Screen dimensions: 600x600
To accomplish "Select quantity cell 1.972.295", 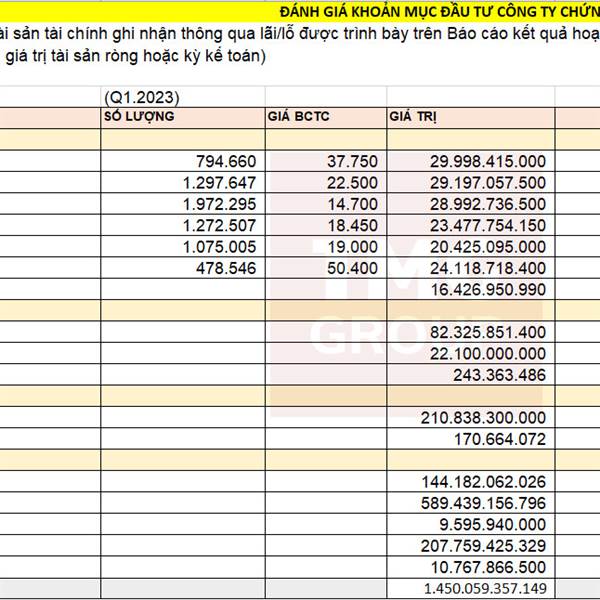I will click(183, 204).
